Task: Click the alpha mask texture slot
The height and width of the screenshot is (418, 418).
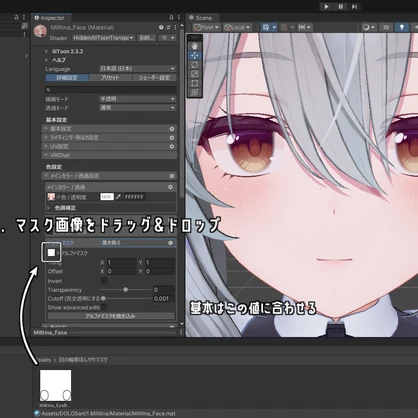Action: (x=51, y=252)
